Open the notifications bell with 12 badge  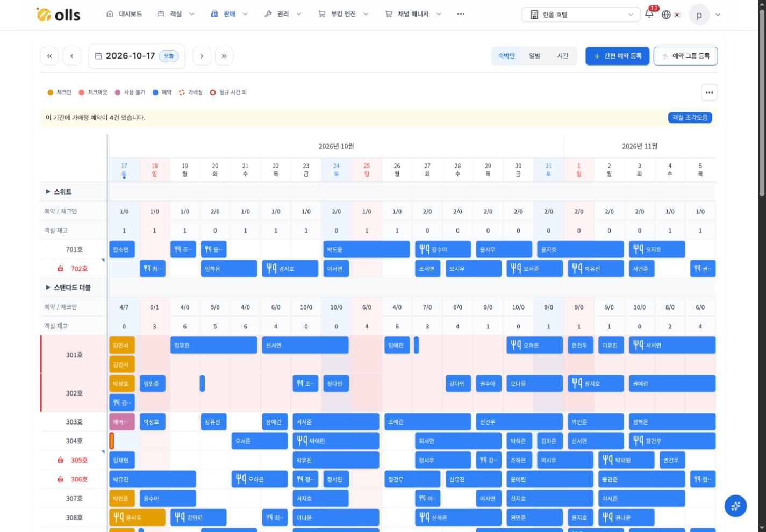pos(649,14)
